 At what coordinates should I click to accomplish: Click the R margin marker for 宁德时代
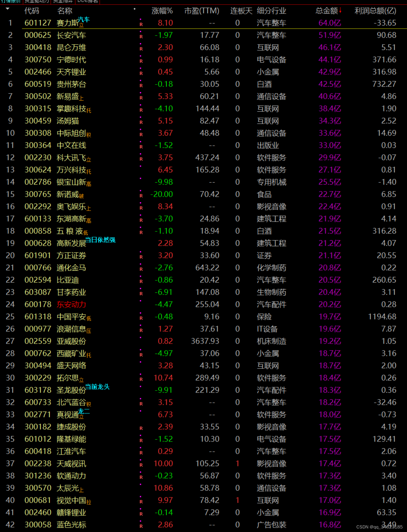(141, 61)
